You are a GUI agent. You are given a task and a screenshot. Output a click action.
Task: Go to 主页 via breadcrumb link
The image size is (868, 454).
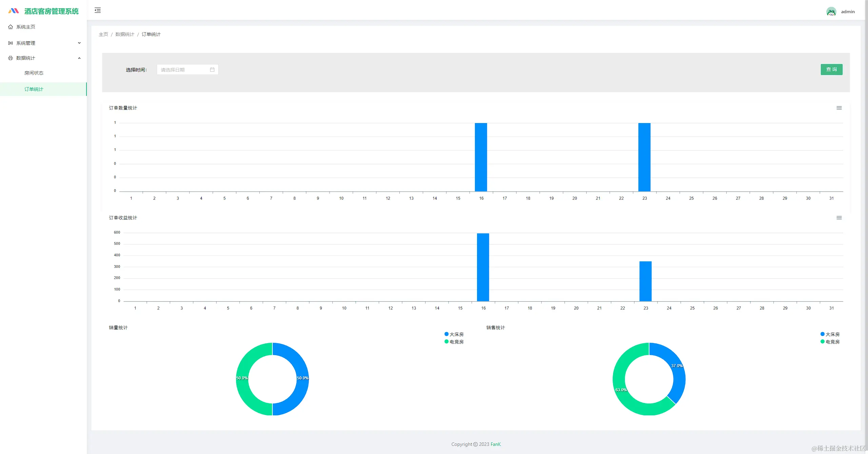pyautogui.click(x=103, y=34)
